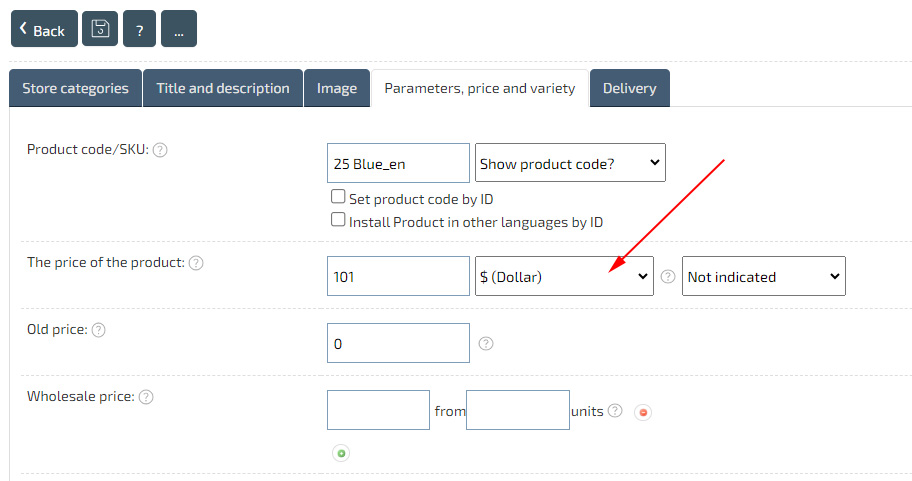Click help icon beside price of the product

196,263
